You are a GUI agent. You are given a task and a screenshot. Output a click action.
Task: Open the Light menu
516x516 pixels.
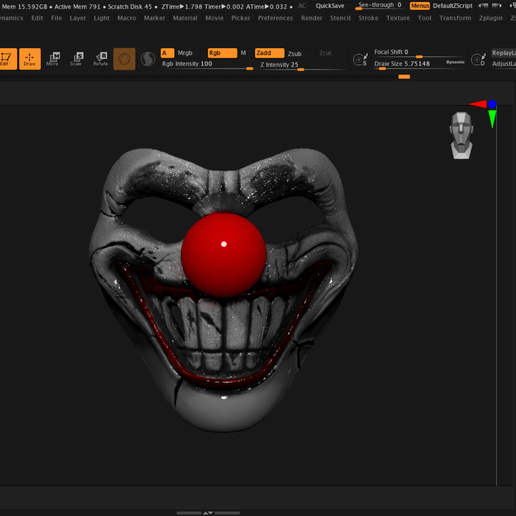point(101,18)
